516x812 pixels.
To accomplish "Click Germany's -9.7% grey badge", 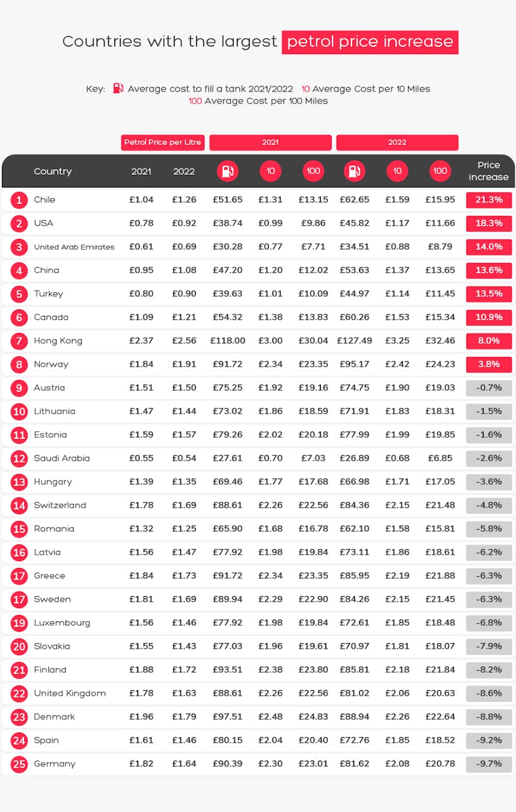I will click(489, 764).
